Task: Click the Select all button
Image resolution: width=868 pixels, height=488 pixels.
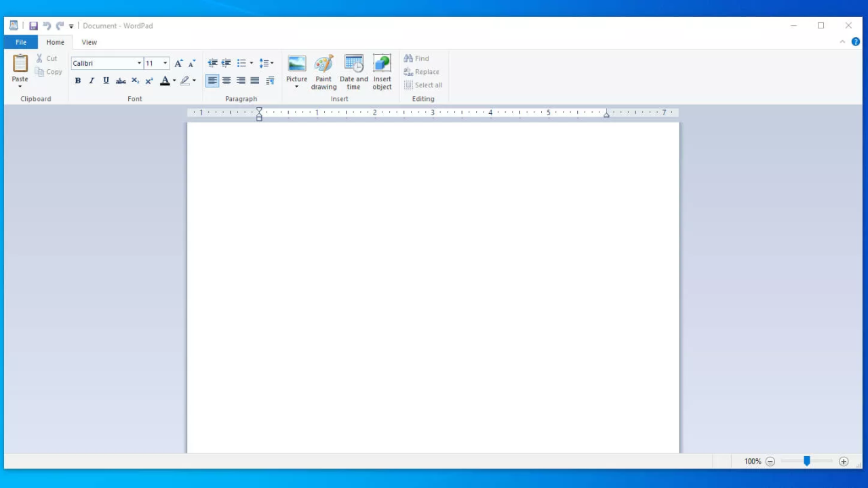Action: (423, 85)
